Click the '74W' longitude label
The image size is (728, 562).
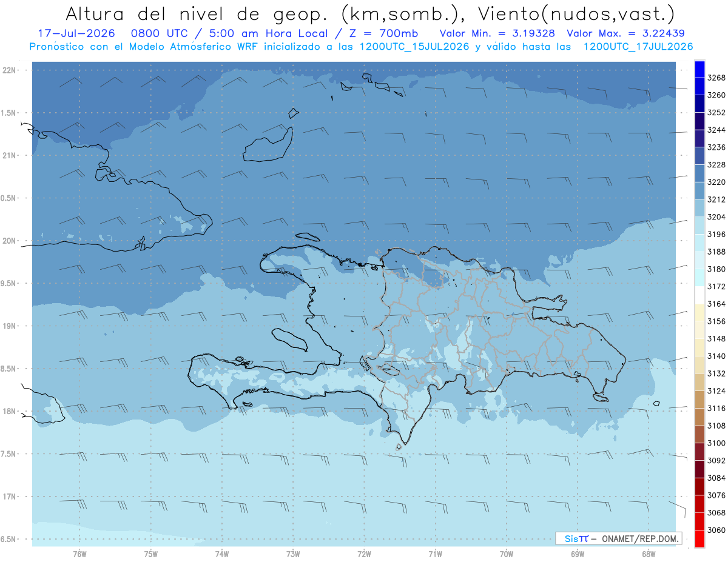222,554
